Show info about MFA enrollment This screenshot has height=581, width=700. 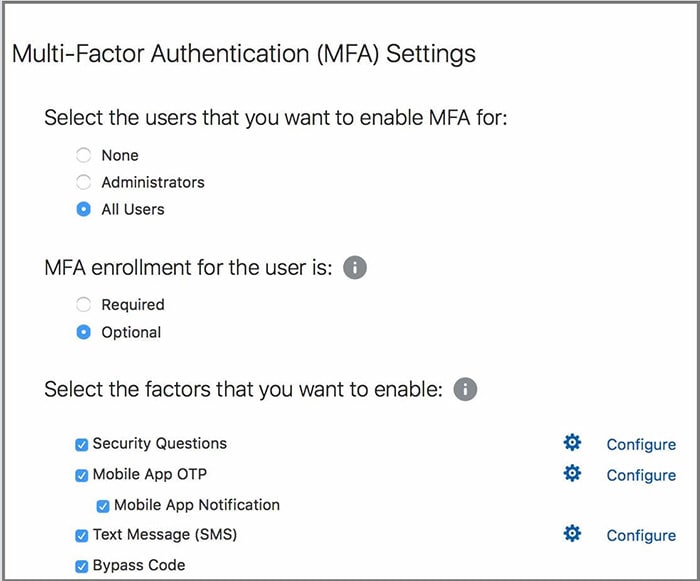tap(355, 268)
